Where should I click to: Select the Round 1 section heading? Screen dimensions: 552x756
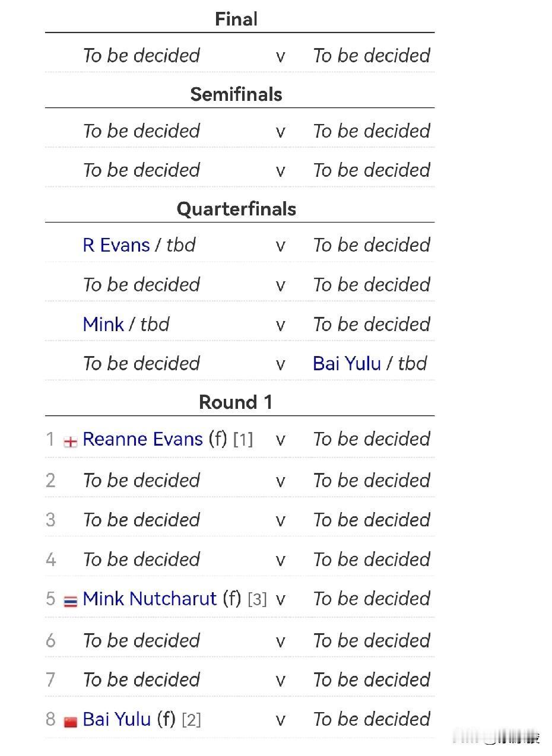[x=236, y=402]
